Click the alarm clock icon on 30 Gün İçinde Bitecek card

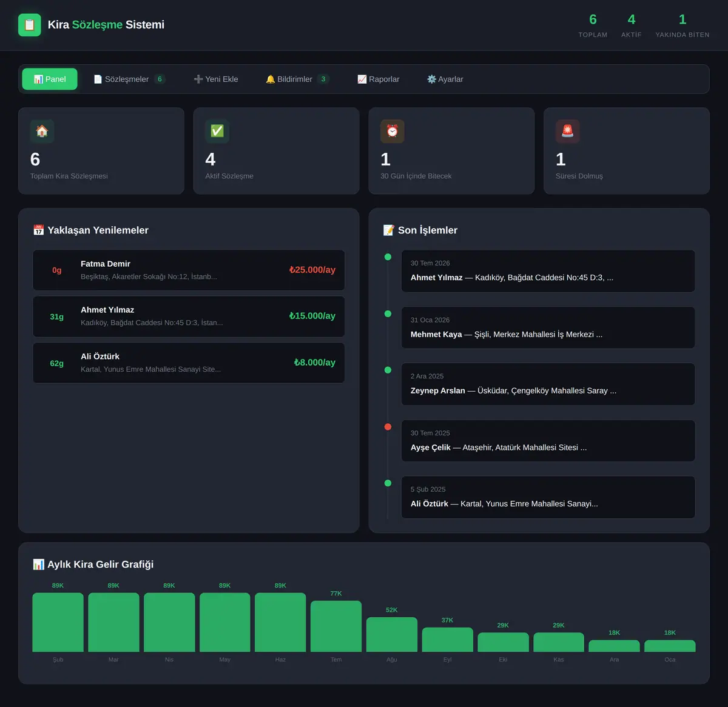tap(393, 131)
